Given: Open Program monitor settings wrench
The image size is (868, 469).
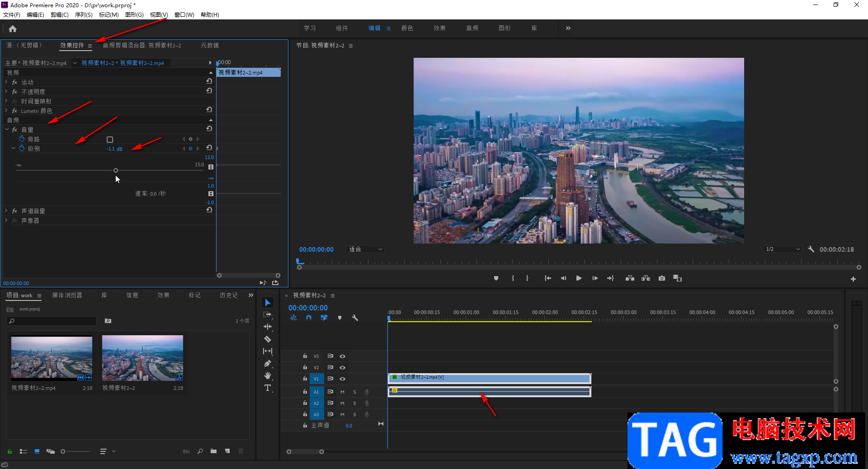Looking at the screenshot, I should tap(811, 249).
